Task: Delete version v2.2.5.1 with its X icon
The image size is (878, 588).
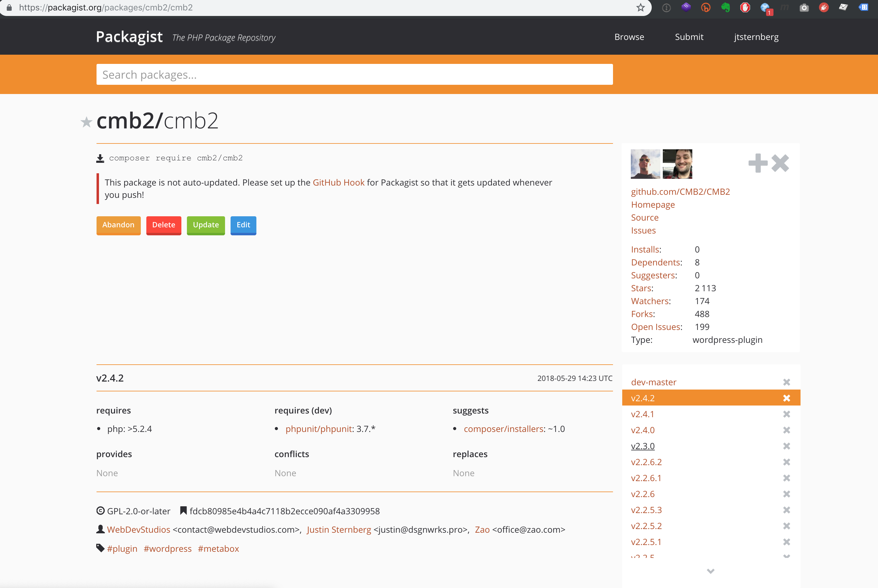Action: (x=787, y=542)
